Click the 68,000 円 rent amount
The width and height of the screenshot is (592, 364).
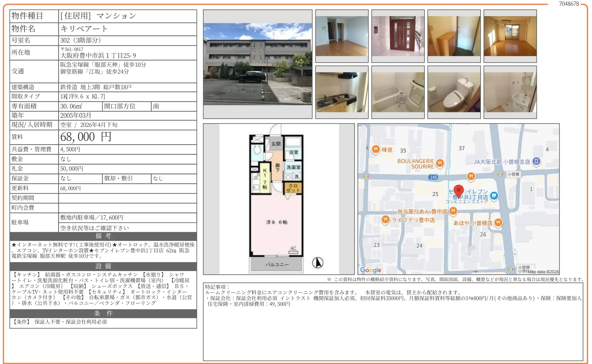point(86,137)
